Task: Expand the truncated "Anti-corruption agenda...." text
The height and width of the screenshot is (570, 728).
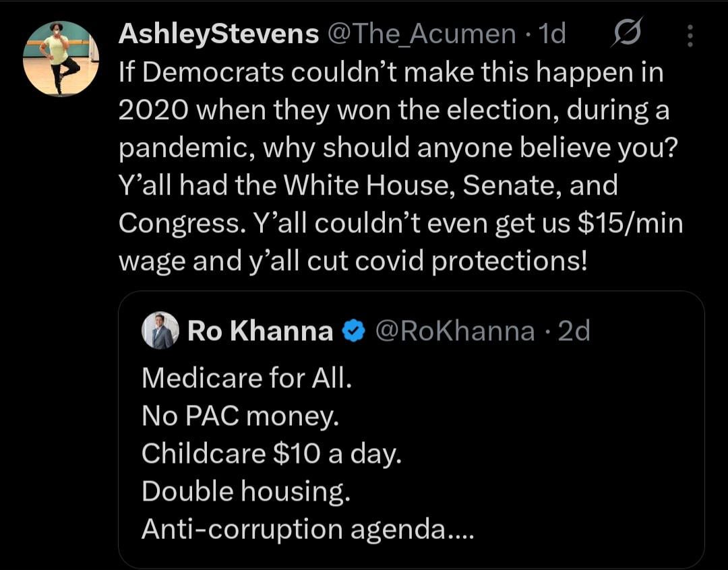Action: (x=308, y=530)
